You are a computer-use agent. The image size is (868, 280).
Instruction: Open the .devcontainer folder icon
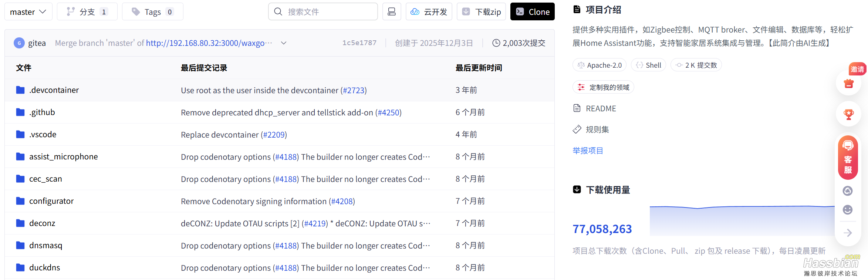click(x=20, y=90)
